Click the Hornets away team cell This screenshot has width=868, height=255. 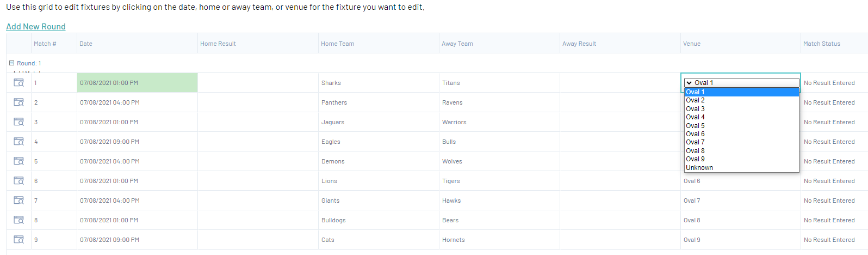tap(454, 240)
